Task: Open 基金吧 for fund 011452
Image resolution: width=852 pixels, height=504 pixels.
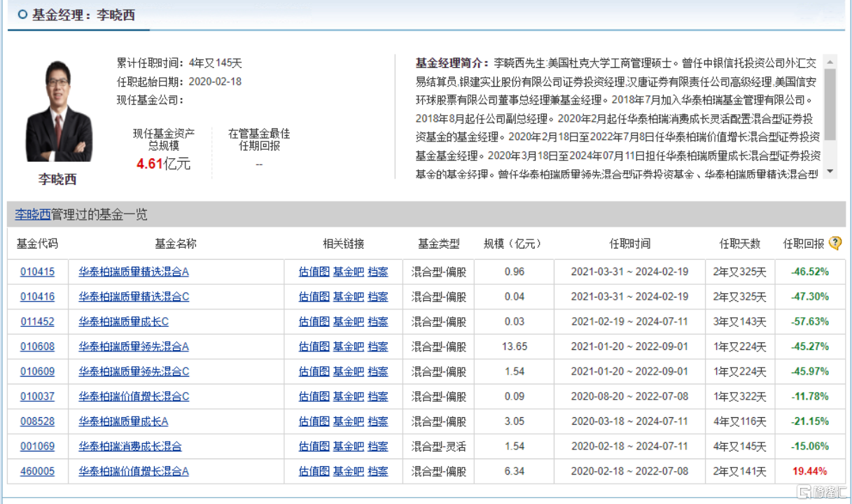Action: [349, 322]
